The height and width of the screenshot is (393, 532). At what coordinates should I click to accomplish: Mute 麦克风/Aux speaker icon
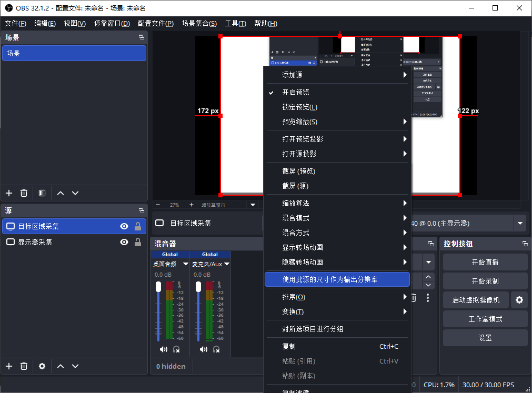[204, 349]
